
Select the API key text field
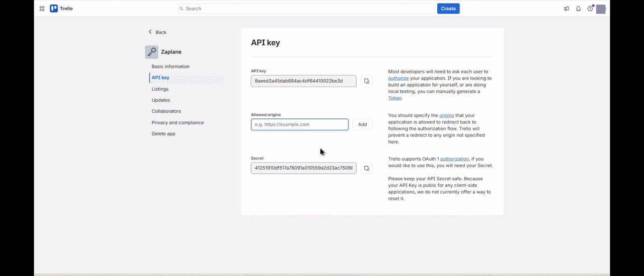[304, 81]
